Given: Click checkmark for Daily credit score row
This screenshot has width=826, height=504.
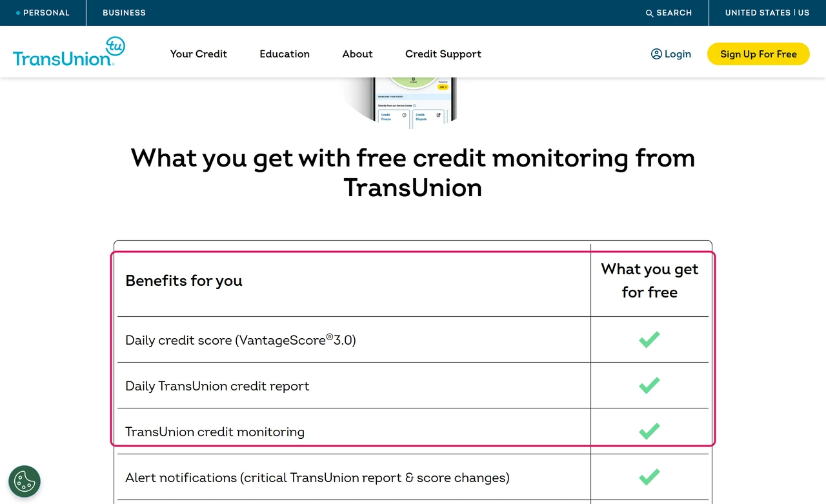Looking at the screenshot, I should (x=649, y=339).
